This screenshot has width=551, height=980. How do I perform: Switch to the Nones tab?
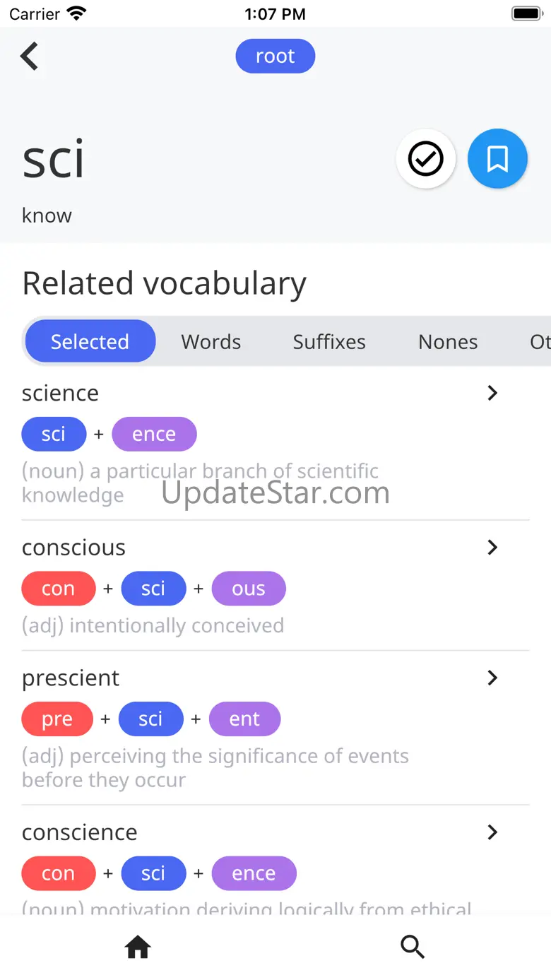pyautogui.click(x=448, y=341)
